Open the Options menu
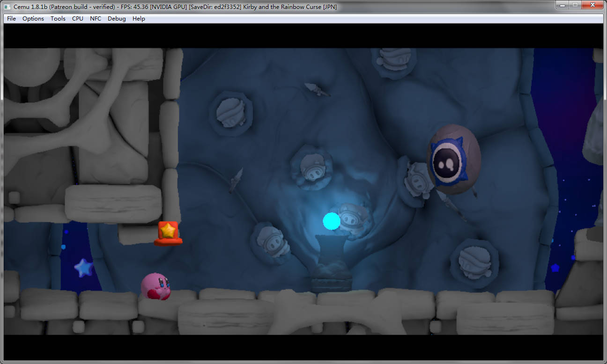The width and height of the screenshot is (607, 364). pos(33,19)
